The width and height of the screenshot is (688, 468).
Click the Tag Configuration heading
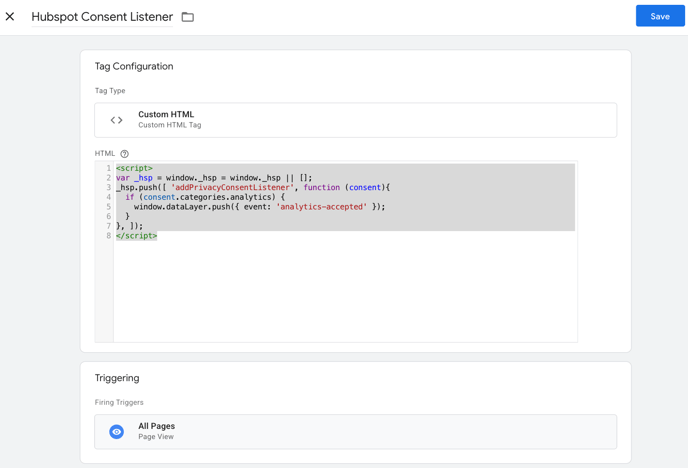[134, 66]
